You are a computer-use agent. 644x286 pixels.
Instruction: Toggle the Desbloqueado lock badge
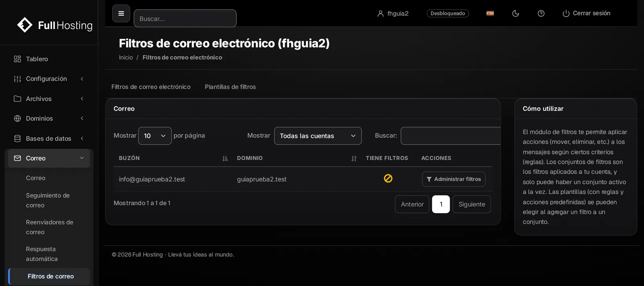pyautogui.click(x=448, y=14)
